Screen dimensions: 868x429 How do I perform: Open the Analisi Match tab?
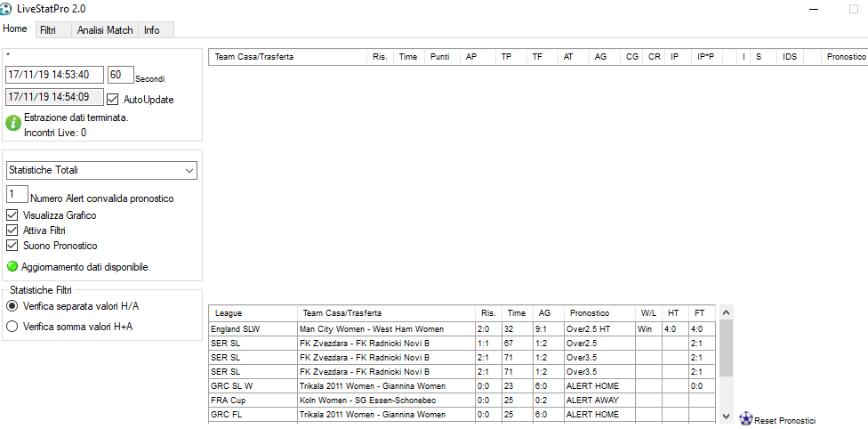tap(105, 30)
